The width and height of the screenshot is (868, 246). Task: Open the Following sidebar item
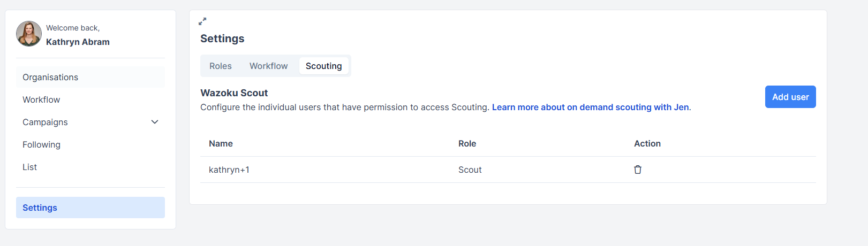pyautogui.click(x=90, y=144)
